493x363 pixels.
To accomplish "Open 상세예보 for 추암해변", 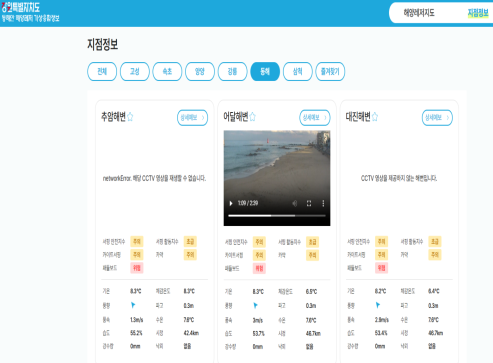I will 192,118.
